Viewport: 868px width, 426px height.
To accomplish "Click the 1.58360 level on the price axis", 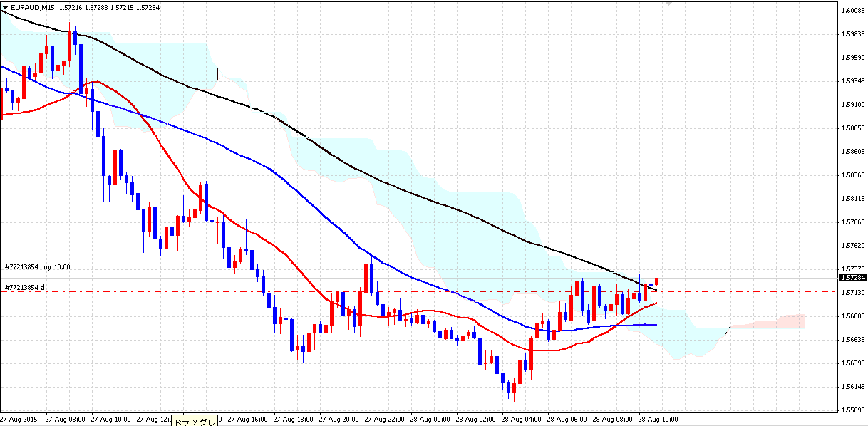I will [x=852, y=175].
